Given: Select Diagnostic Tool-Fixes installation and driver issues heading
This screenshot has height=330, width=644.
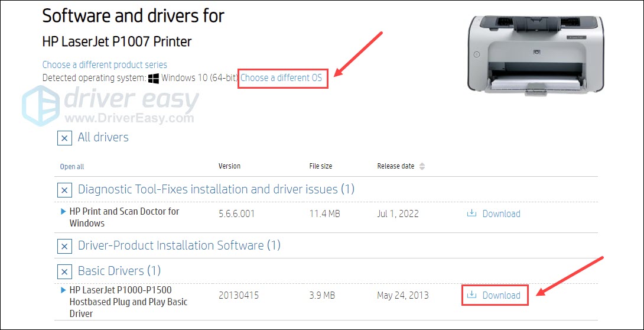Looking at the screenshot, I should [216, 189].
